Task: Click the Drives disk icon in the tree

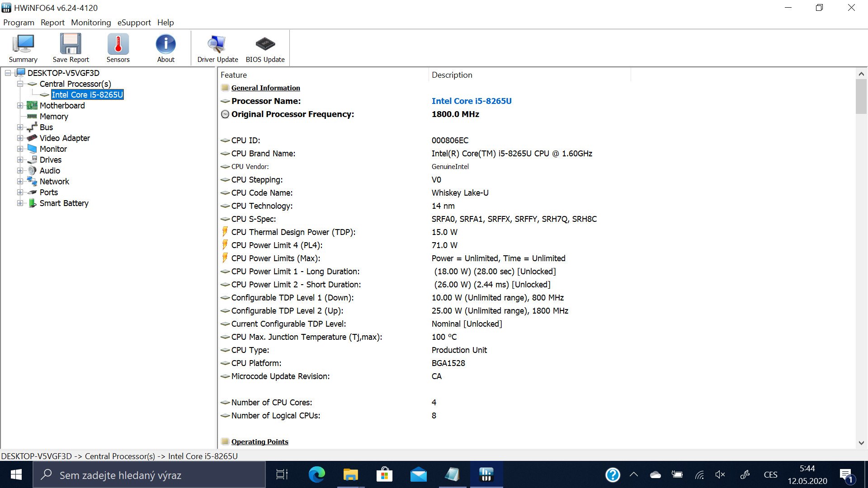Action: coord(32,160)
